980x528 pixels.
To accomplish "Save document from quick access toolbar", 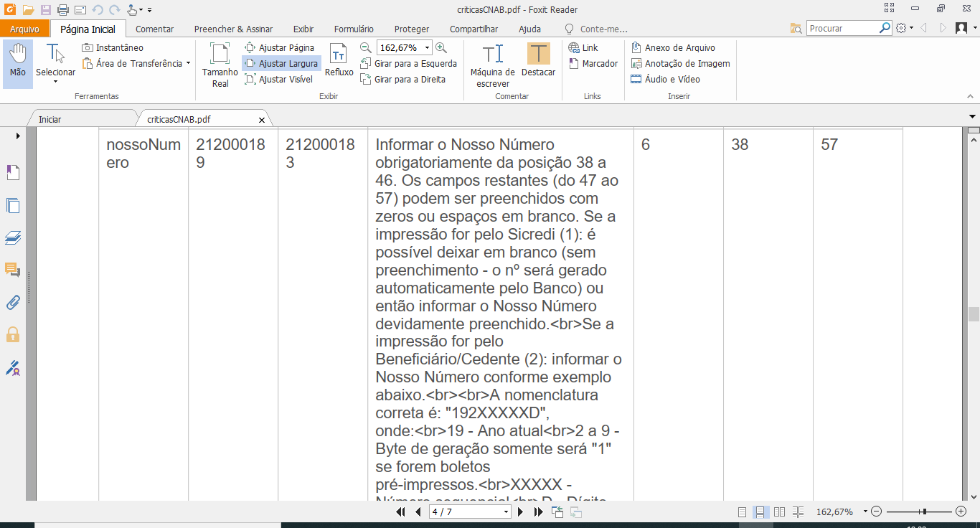I will [46, 10].
